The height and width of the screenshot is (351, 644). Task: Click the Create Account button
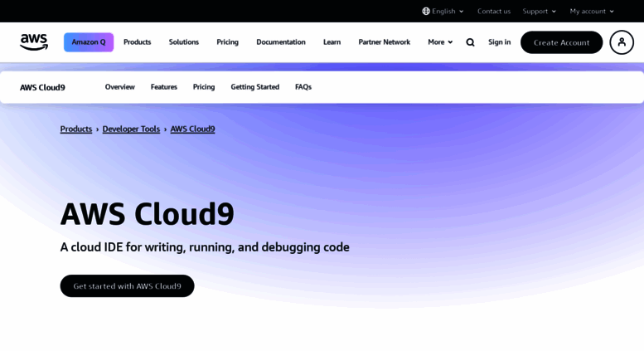561,42
